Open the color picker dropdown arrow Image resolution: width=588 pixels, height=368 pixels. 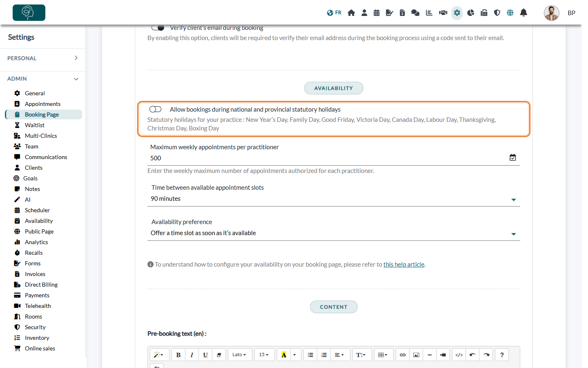coord(295,355)
